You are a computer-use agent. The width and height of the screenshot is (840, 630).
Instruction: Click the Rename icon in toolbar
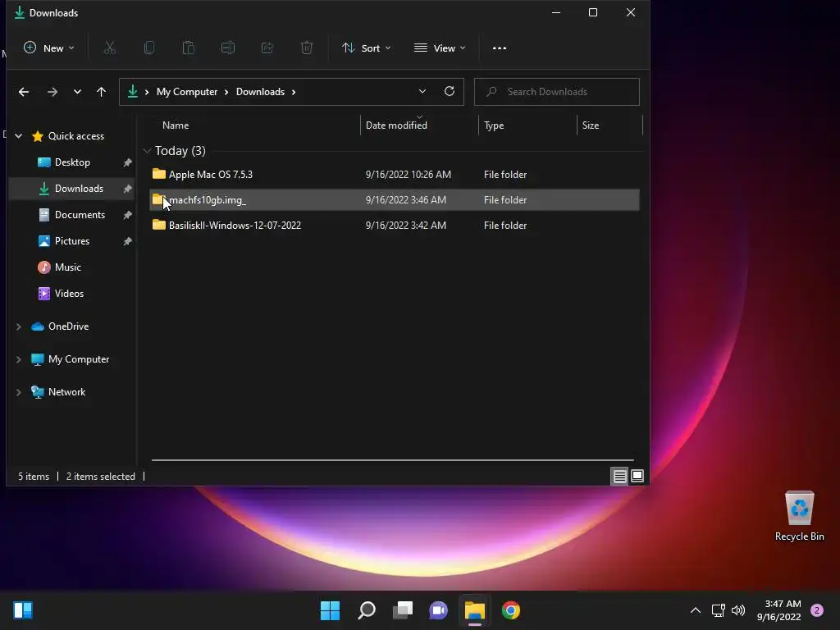(x=228, y=48)
